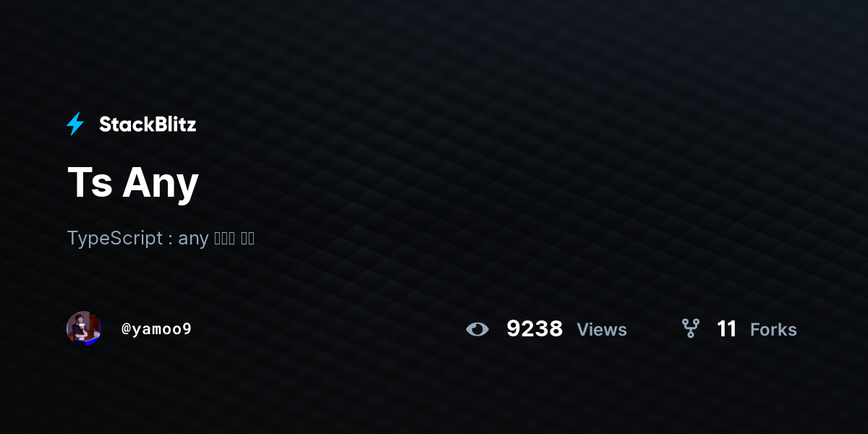This screenshot has height=434, width=868.
Task: Click the unrendered characters ending the description
Action: tap(234, 239)
